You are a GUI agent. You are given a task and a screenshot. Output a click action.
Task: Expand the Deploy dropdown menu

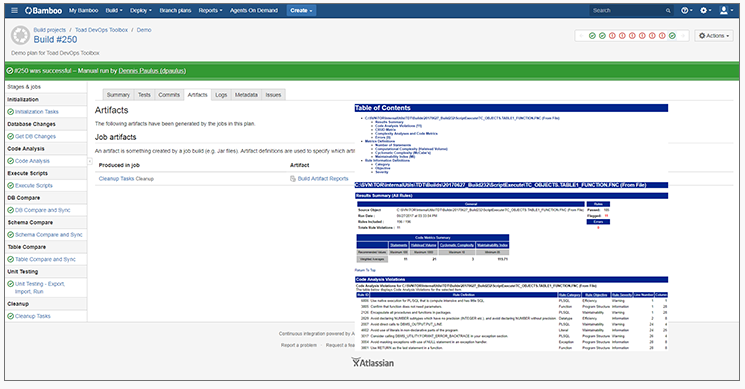141,10
